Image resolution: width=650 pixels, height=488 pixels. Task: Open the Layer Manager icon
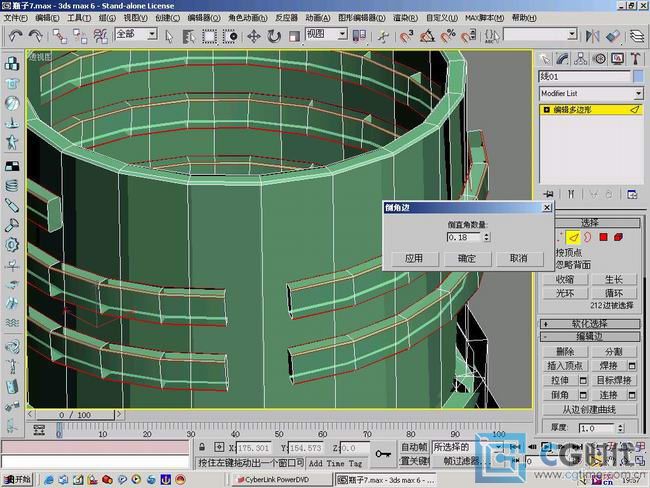click(x=637, y=36)
